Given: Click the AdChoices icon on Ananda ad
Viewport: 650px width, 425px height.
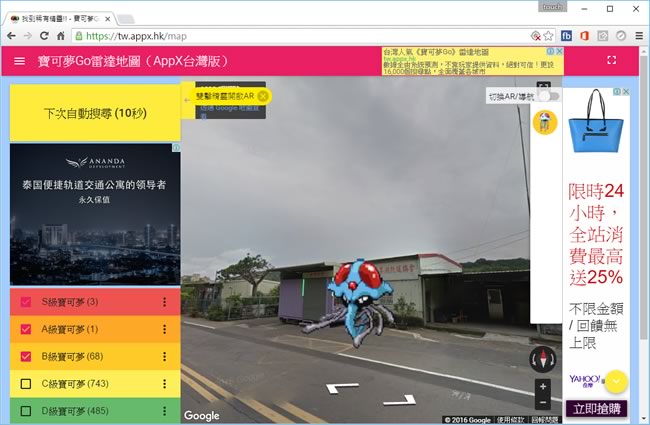Looking at the screenshot, I should pos(177,147).
